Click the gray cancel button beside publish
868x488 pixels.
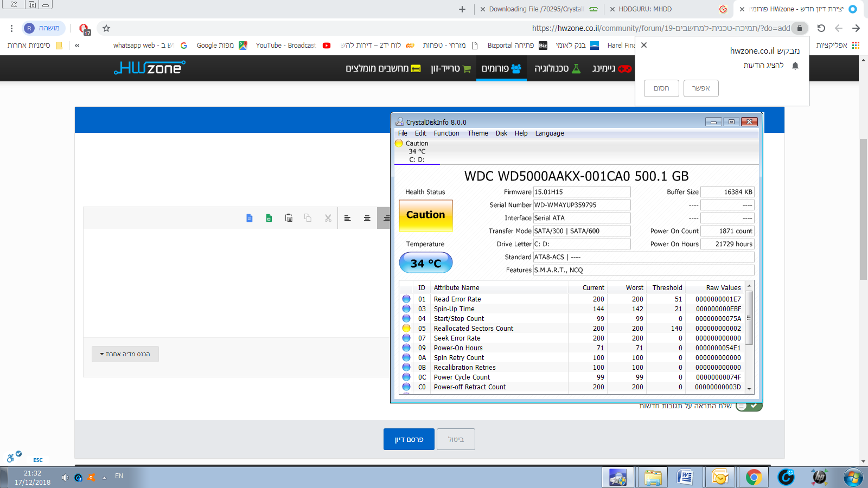click(x=456, y=439)
